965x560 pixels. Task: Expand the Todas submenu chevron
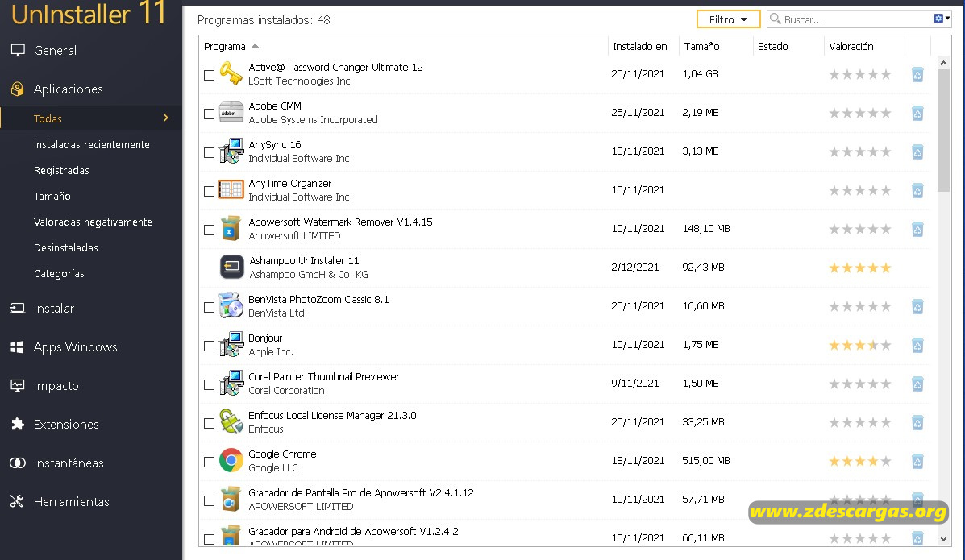pyautogui.click(x=165, y=118)
